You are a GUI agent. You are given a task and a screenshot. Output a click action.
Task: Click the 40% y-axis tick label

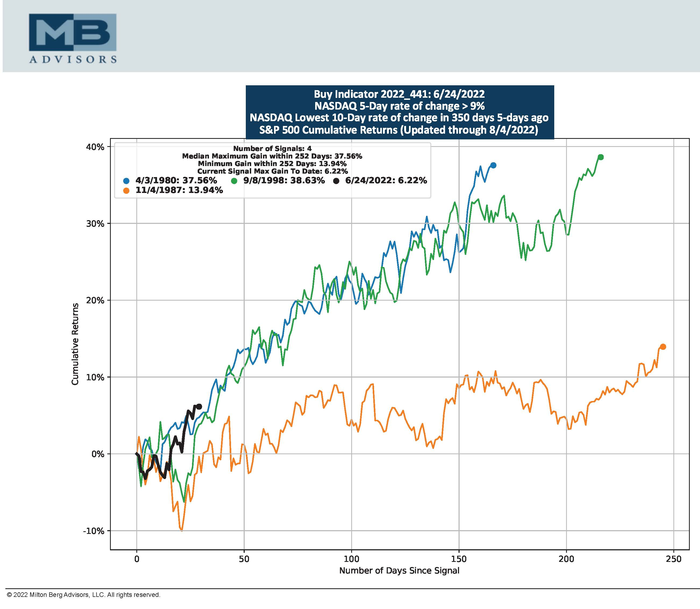pyautogui.click(x=96, y=147)
